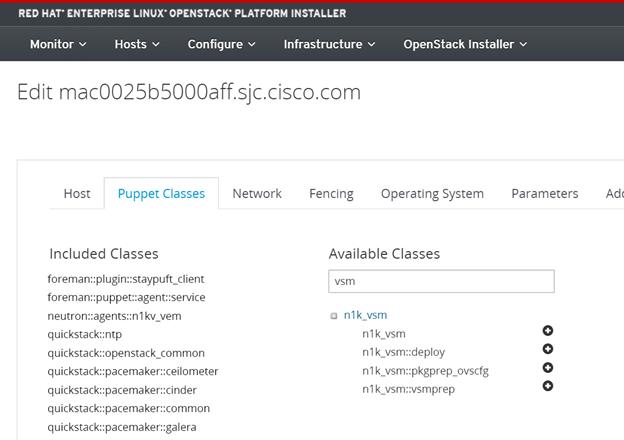Viewport: 624px width, 440px height.
Task: Open the Fencing tab
Action: pyautogui.click(x=331, y=193)
